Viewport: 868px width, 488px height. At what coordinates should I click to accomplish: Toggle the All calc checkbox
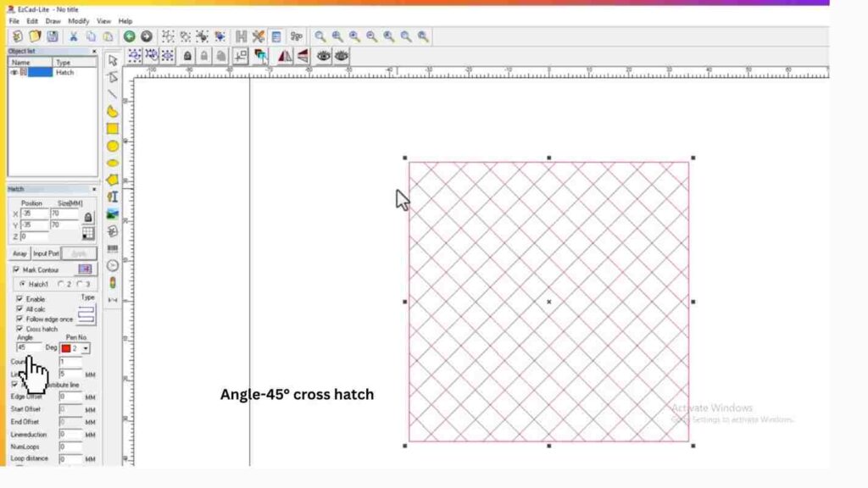click(x=19, y=309)
